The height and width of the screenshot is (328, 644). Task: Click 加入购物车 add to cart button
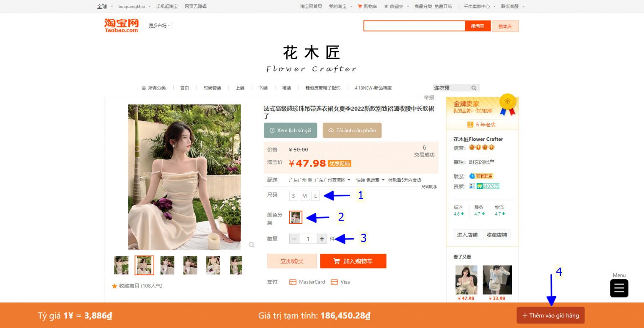(x=353, y=261)
